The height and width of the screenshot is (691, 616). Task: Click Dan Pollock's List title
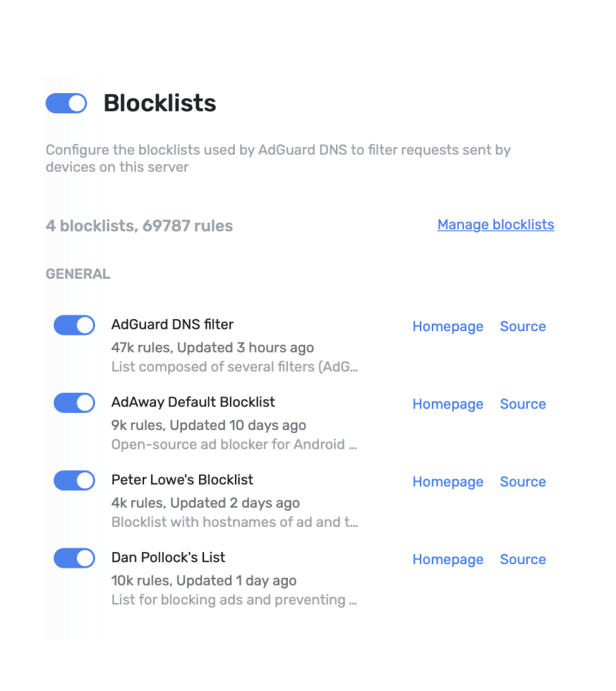[168, 558]
